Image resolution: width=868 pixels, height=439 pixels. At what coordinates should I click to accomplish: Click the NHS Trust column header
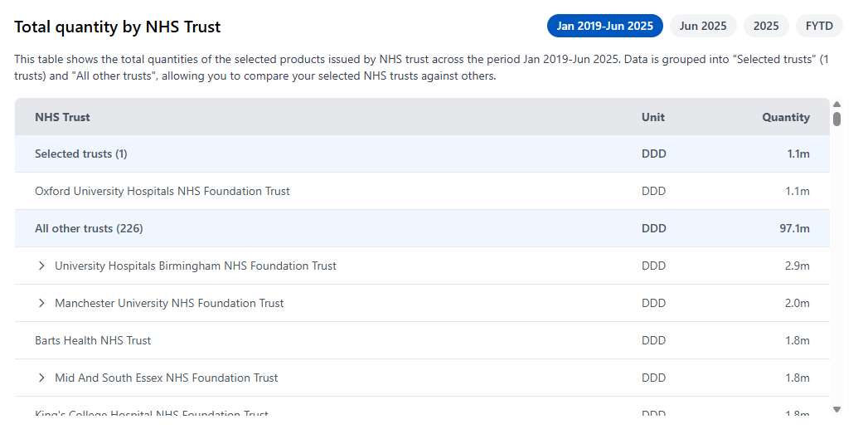click(x=62, y=117)
